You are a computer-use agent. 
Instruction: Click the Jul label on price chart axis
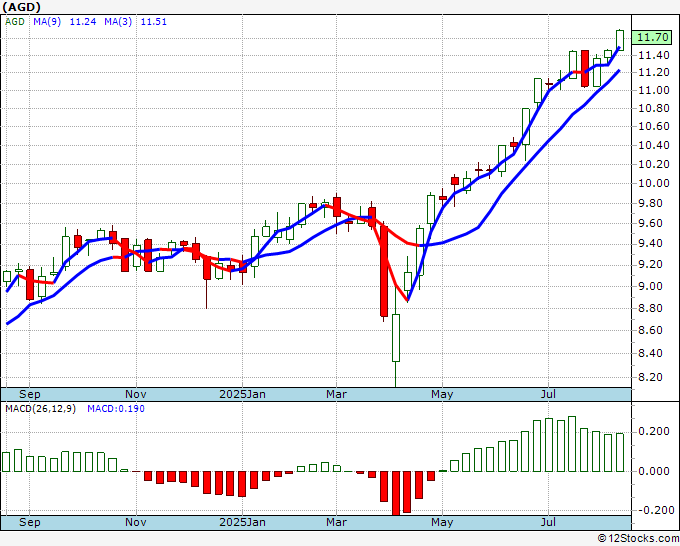(x=549, y=394)
